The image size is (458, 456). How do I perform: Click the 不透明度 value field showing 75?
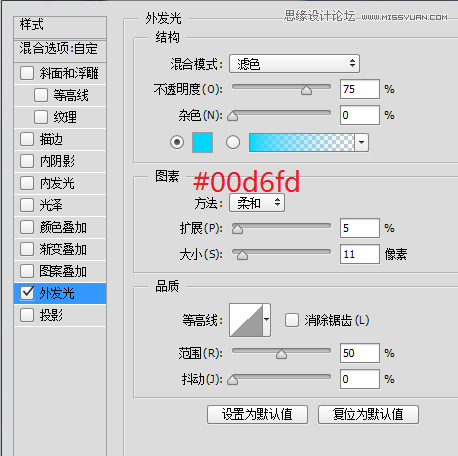point(360,89)
